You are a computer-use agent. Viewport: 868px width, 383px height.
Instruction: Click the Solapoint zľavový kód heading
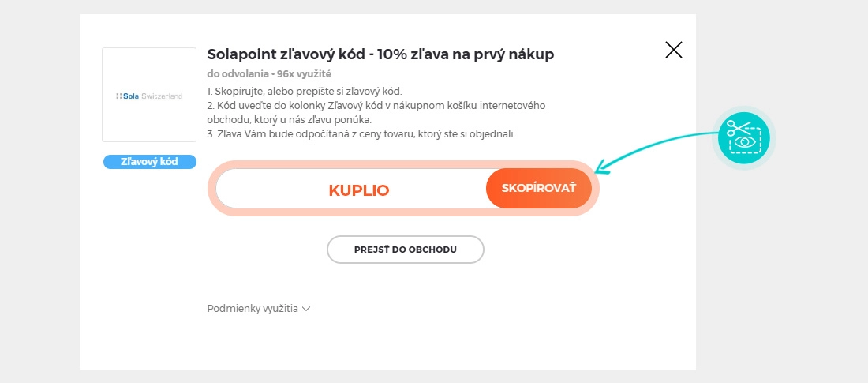[380, 54]
